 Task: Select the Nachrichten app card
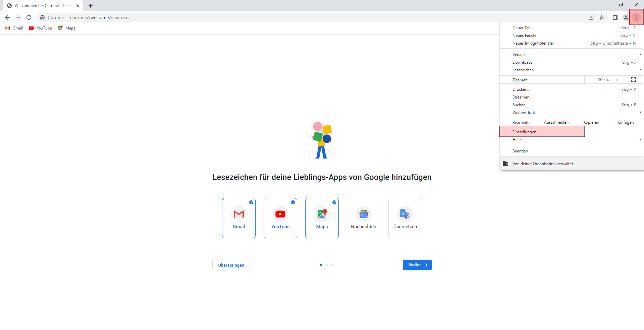(364, 218)
